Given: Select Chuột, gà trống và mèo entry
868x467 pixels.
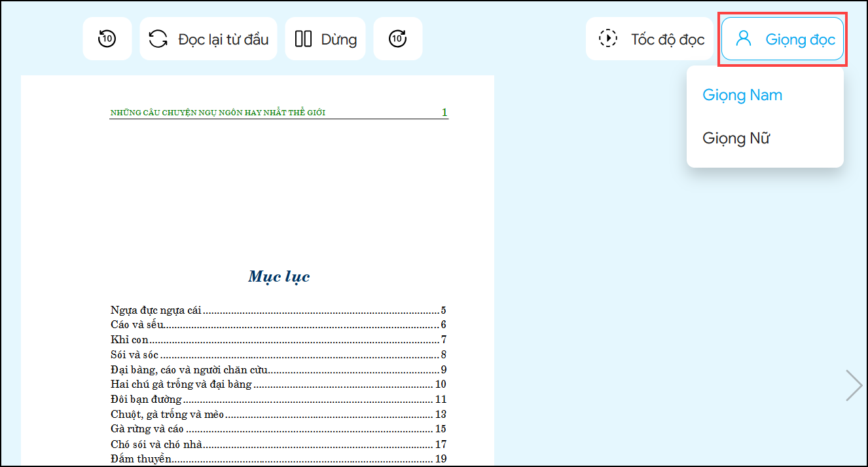Looking at the screenshot, I should click(x=168, y=414).
